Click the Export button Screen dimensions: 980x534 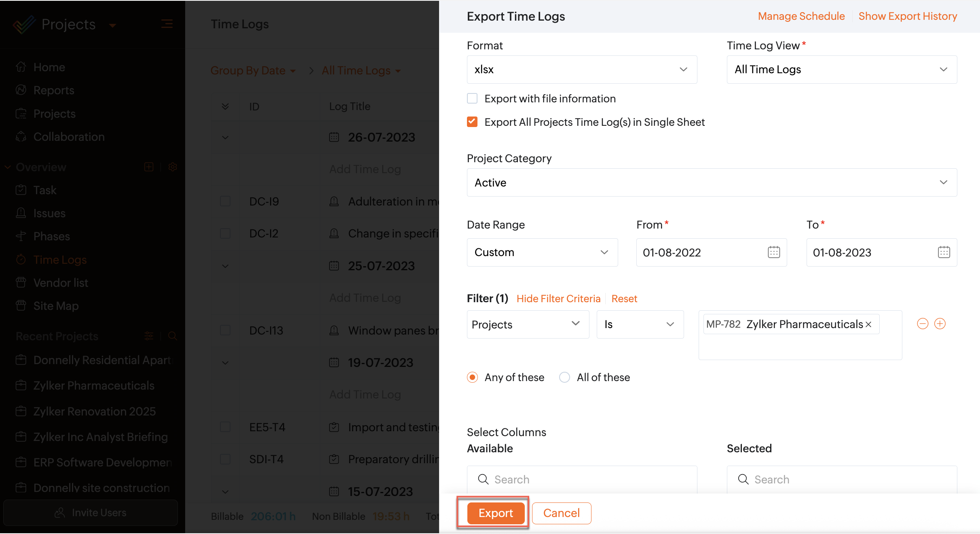tap(496, 513)
